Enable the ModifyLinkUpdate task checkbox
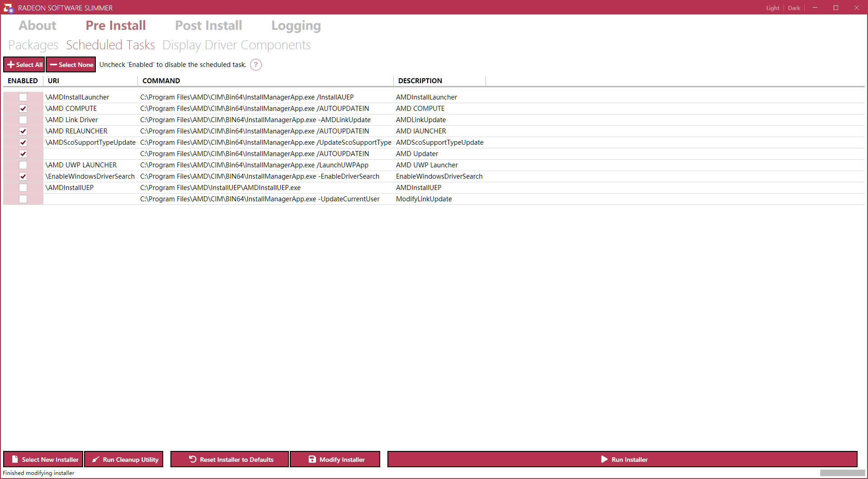The height and width of the screenshot is (479, 868). [23, 199]
